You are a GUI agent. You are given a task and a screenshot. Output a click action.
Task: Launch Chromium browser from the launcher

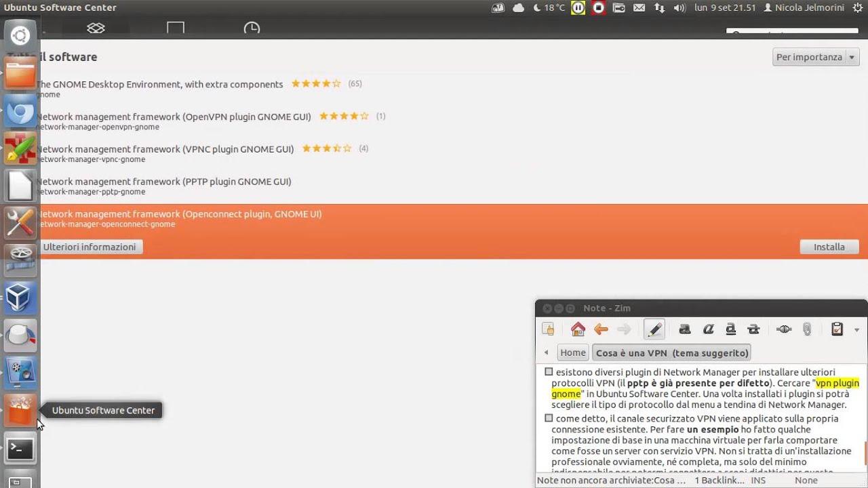pyautogui.click(x=20, y=110)
